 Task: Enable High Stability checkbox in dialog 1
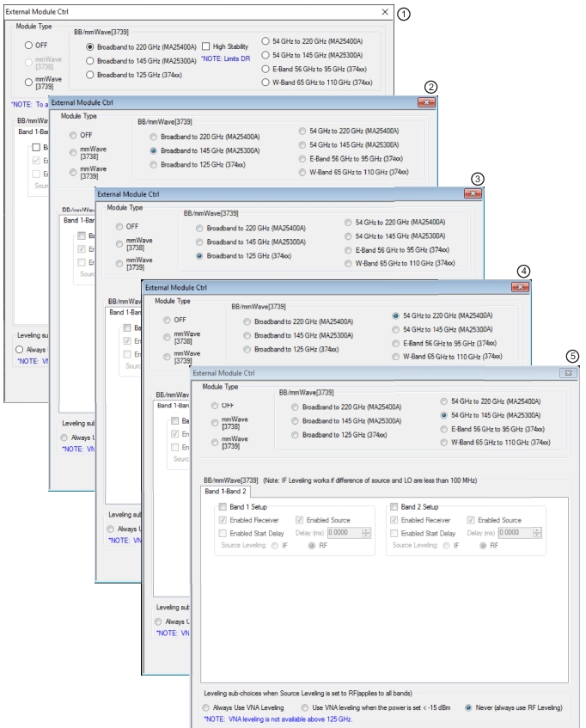click(206, 46)
